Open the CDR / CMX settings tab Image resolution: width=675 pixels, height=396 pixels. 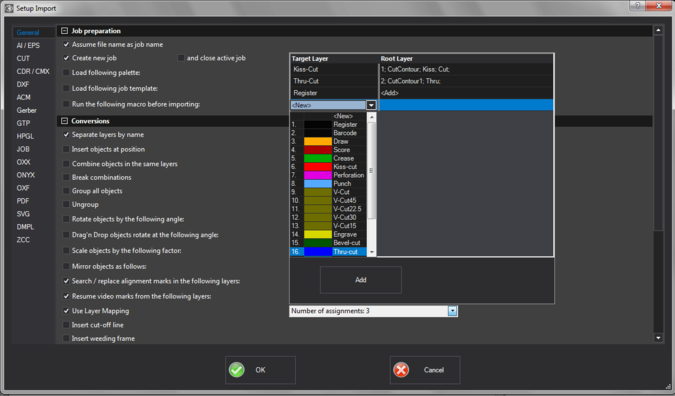(x=33, y=71)
